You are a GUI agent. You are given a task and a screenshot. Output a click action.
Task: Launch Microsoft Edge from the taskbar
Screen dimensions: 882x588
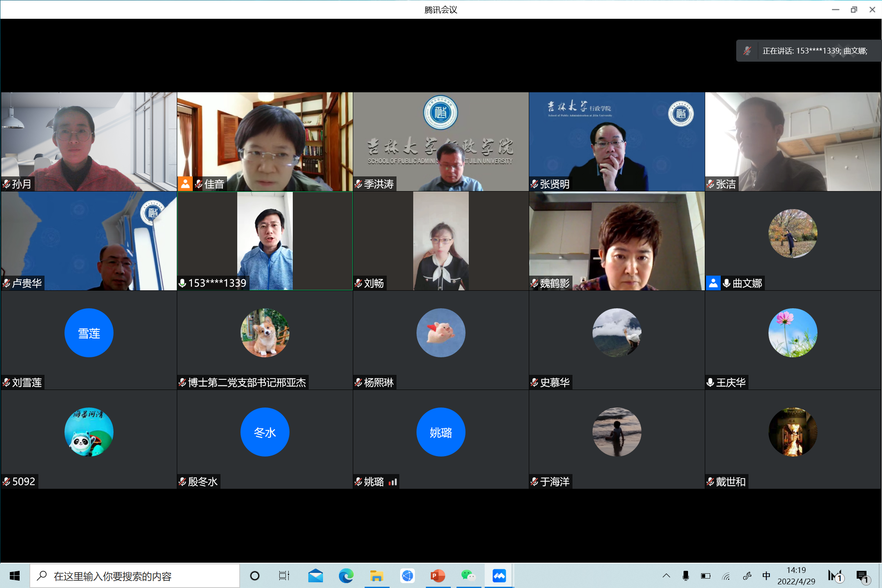tap(346, 576)
